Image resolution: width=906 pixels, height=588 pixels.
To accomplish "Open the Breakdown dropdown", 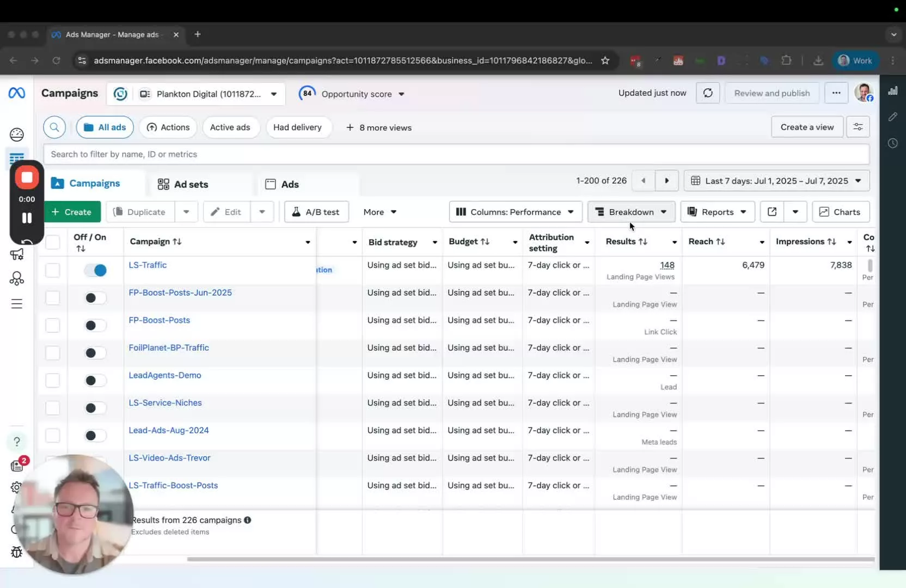I will (631, 212).
